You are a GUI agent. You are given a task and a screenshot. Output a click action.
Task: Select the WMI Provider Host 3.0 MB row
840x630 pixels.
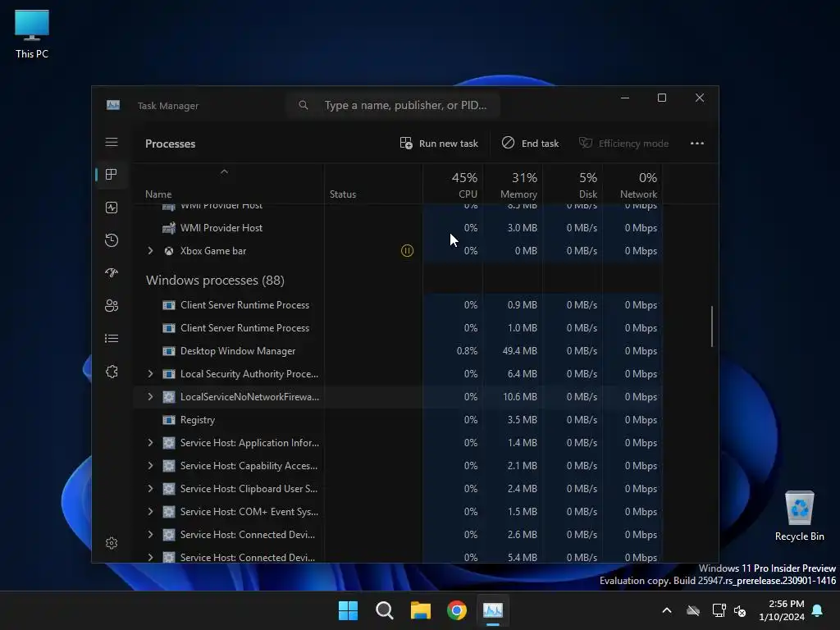click(x=398, y=228)
